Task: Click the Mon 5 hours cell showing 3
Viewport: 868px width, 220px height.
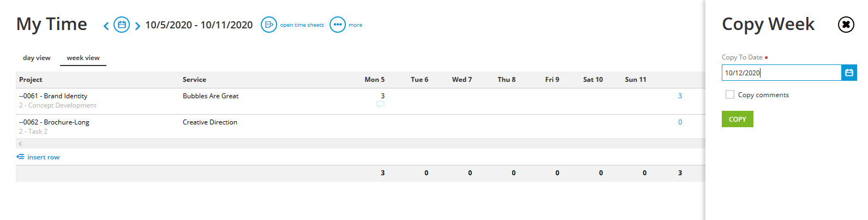Action: point(382,96)
